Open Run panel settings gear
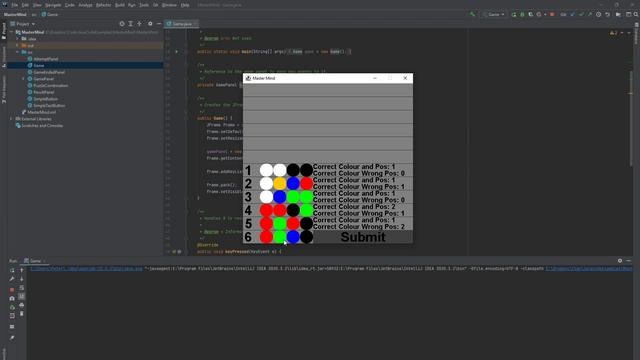Screen dimensions: 640x360 point(620,260)
